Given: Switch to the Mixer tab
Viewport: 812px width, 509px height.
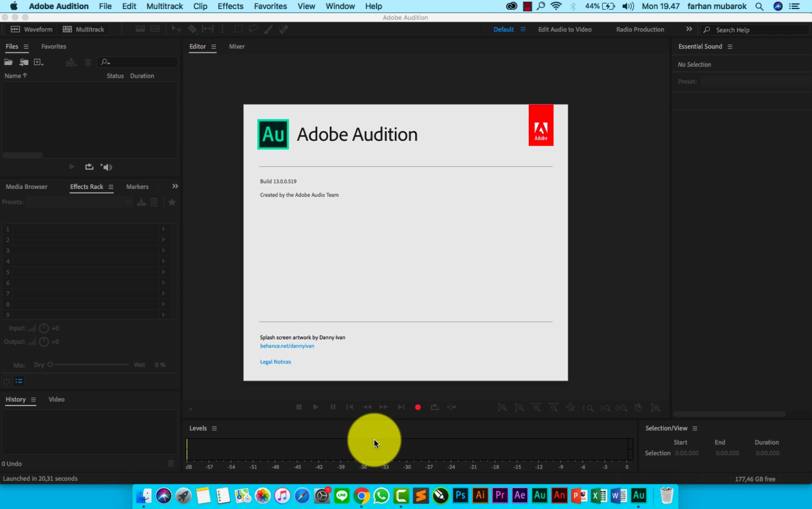Looking at the screenshot, I should point(237,46).
